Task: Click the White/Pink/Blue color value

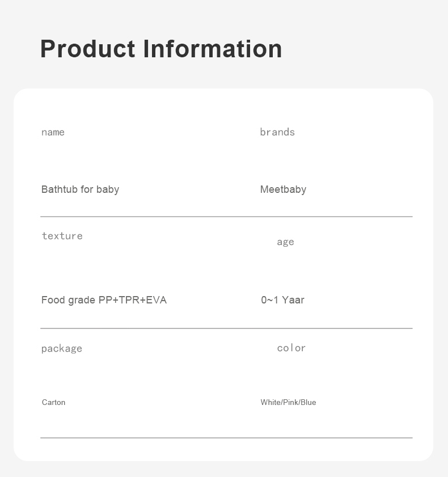Action: 288,403
